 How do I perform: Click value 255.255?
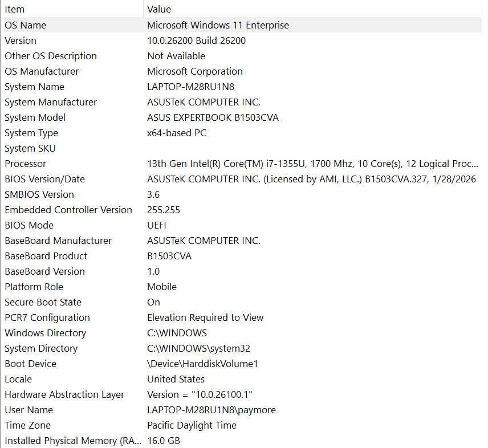click(164, 210)
